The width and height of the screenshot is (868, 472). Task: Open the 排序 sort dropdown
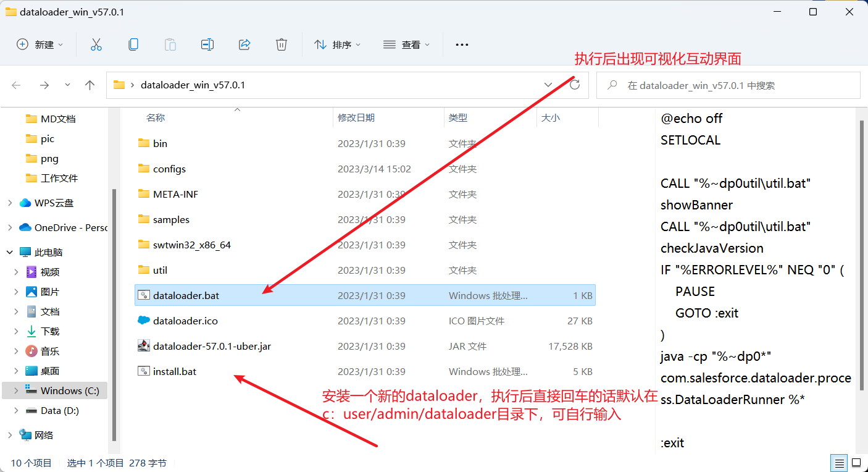click(337, 44)
